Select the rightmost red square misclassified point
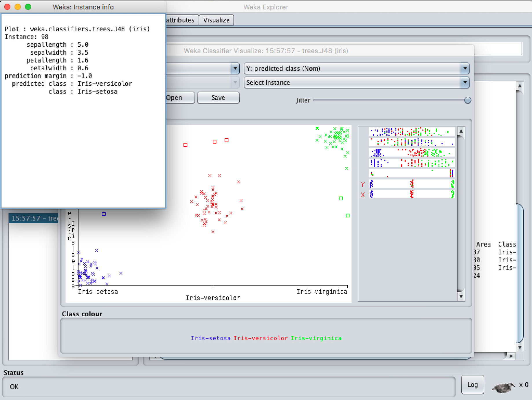The width and height of the screenshot is (532, 400). [227, 140]
